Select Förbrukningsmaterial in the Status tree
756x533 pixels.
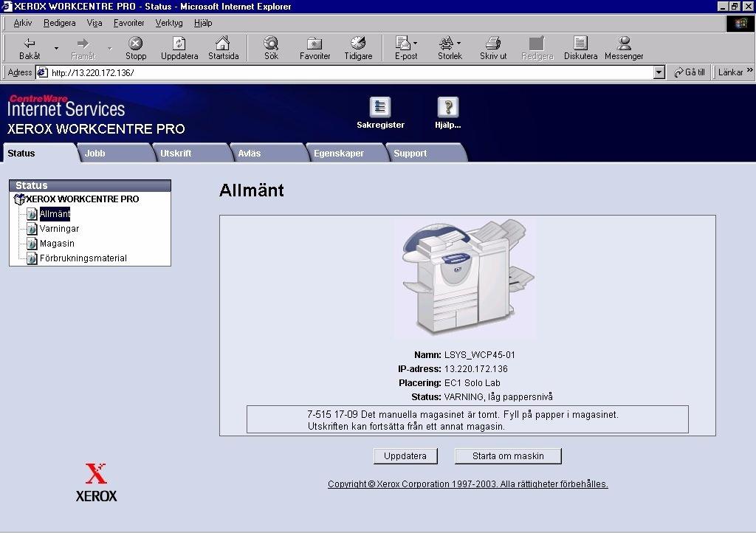click(83, 258)
